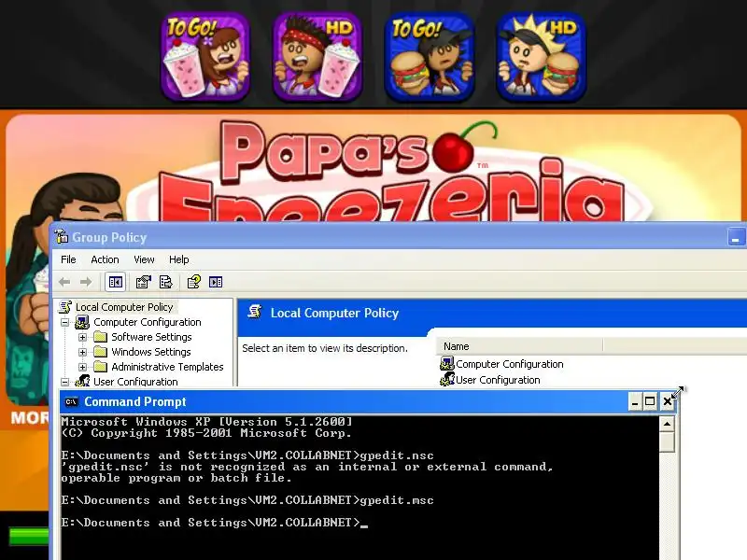Click the Command Prompt vertical scrollbar thumb

pyautogui.click(x=667, y=441)
